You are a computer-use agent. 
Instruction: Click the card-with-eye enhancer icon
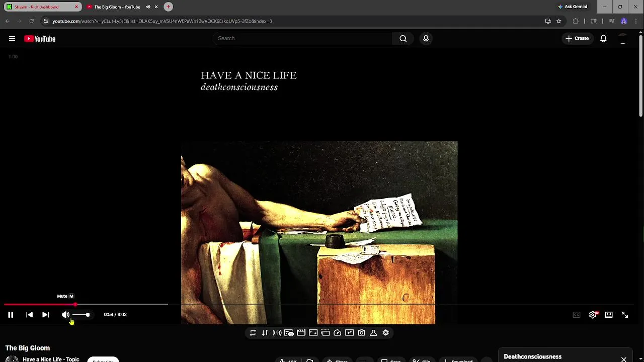tap(289, 333)
